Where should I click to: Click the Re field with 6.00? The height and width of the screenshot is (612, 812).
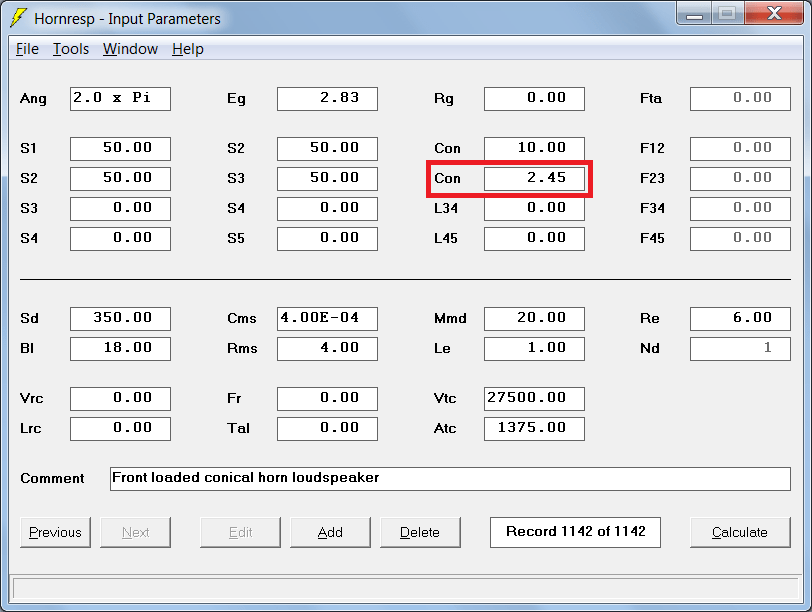(x=740, y=318)
